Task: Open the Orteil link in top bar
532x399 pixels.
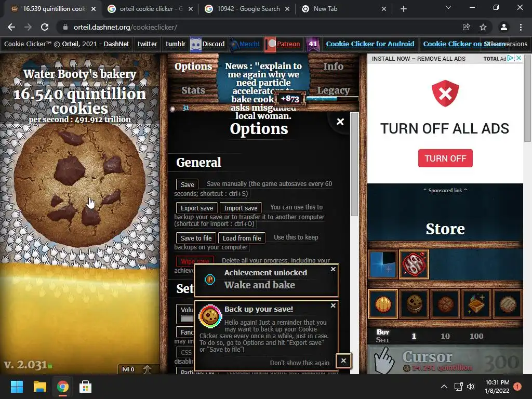Action: point(70,44)
